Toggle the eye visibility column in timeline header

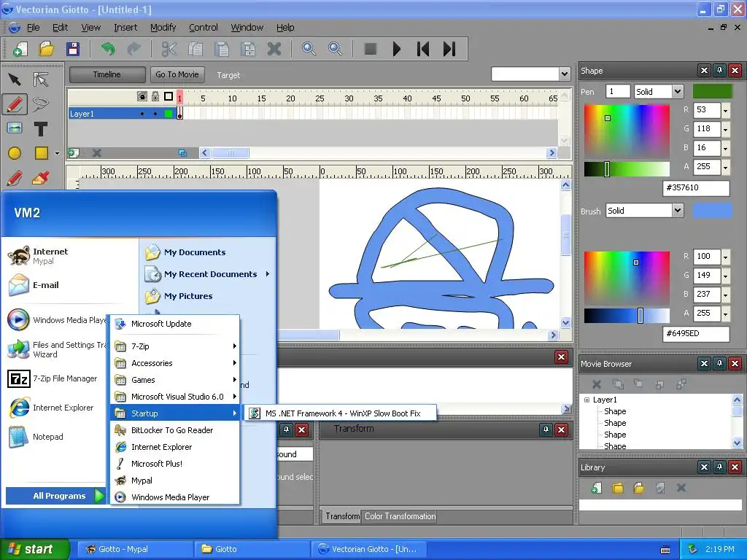click(142, 97)
